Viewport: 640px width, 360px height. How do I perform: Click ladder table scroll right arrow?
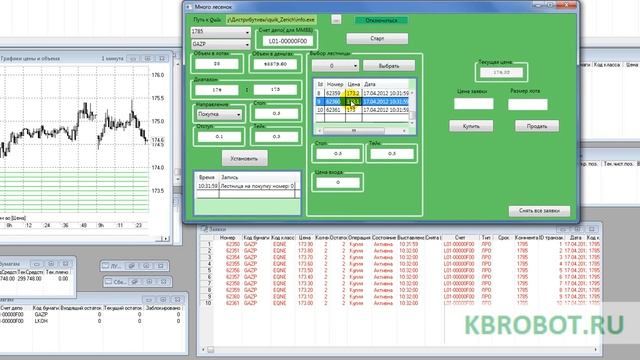click(404, 131)
